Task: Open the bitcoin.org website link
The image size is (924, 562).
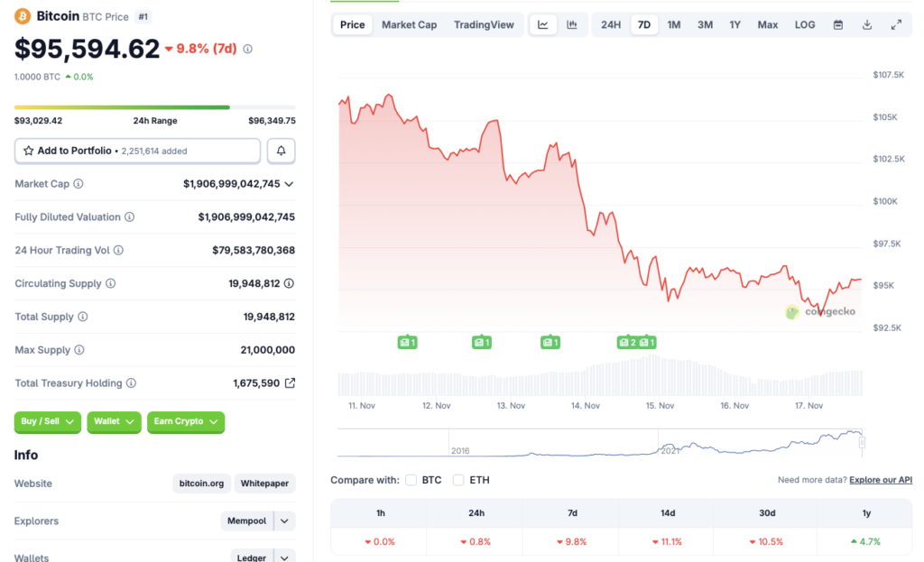Action: [201, 484]
